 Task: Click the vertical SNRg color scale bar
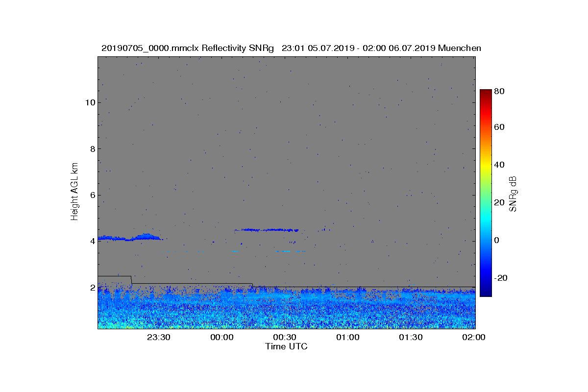click(486, 193)
